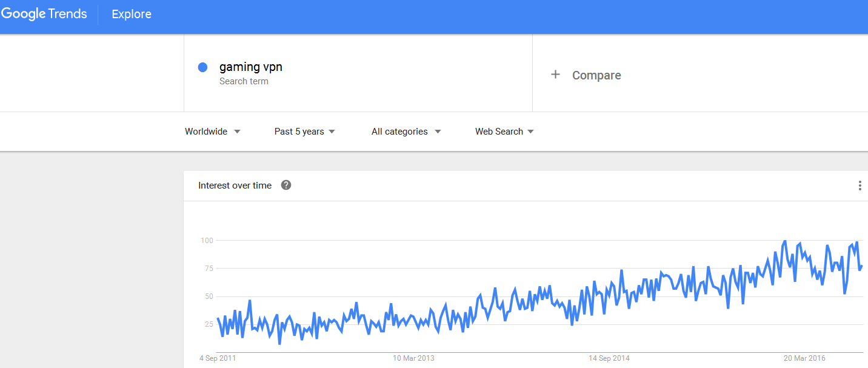This screenshot has width=868, height=368.
Task: Expand the Worldwide region dropdown
Action: [x=213, y=132]
